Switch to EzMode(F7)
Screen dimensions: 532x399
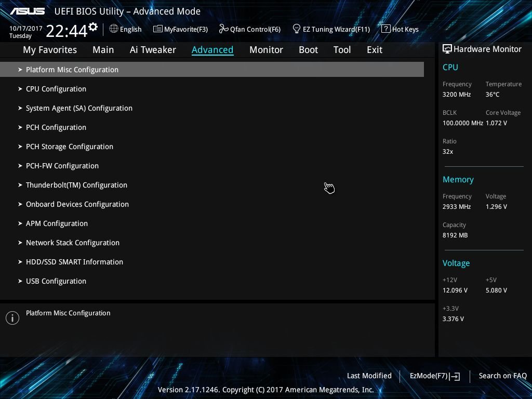435,376
